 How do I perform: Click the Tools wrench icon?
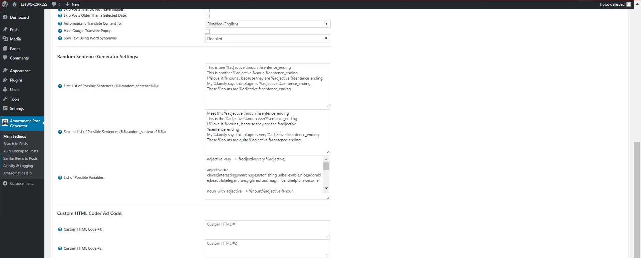pyautogui.click(x=5, y=99)
